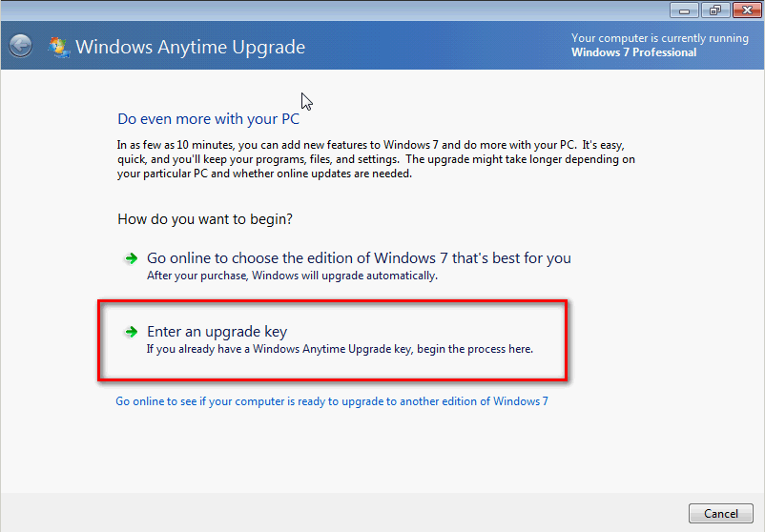
Task: Cancel the upgrade wizard
Action: [720, 514]
